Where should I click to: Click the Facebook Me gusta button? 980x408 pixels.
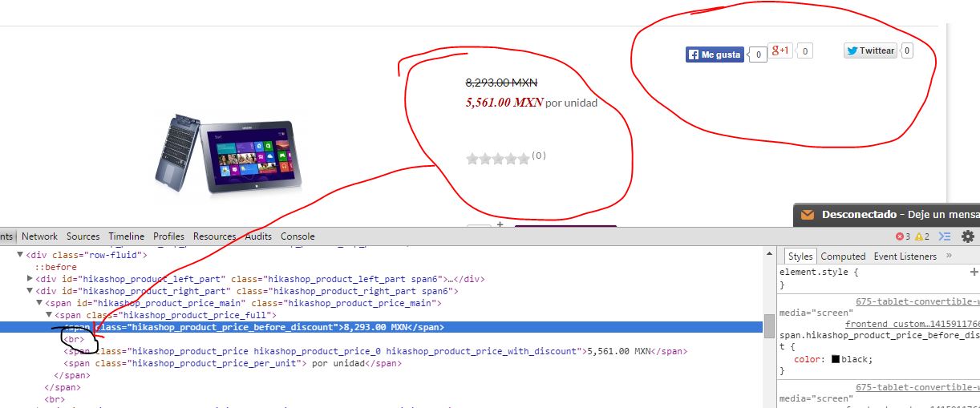point(715,55)
